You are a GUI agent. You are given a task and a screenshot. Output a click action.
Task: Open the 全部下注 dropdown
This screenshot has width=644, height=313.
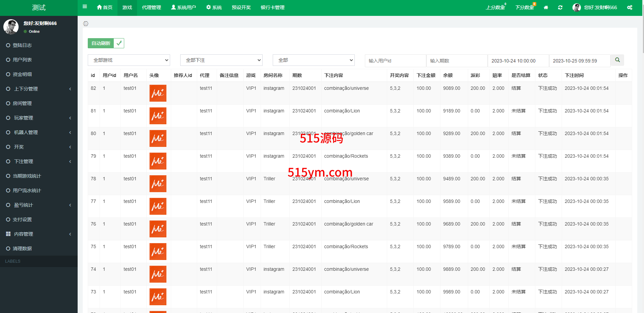click(221, 60)
